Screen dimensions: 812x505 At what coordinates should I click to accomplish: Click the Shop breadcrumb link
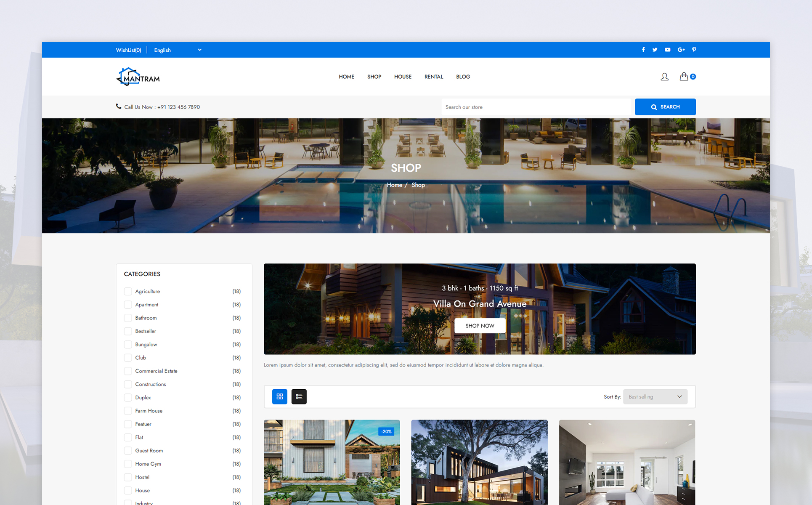pos(418,185)
